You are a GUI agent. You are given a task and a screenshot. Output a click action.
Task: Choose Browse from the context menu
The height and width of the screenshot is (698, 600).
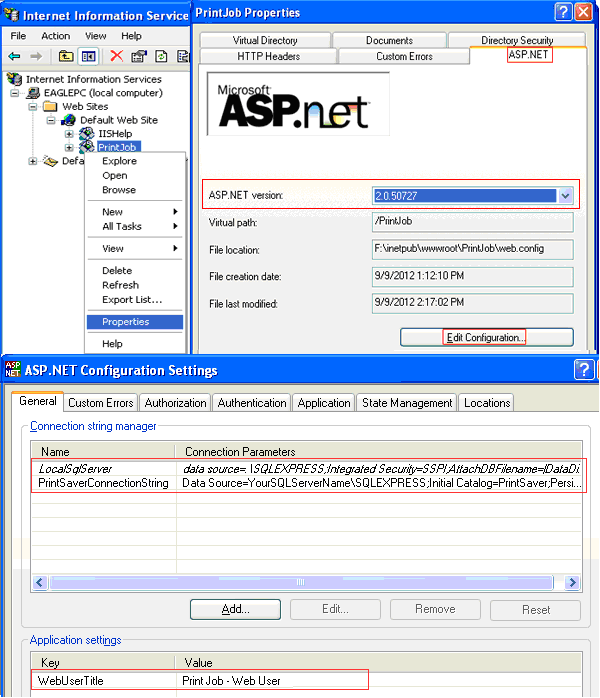[x=135, y=190]
